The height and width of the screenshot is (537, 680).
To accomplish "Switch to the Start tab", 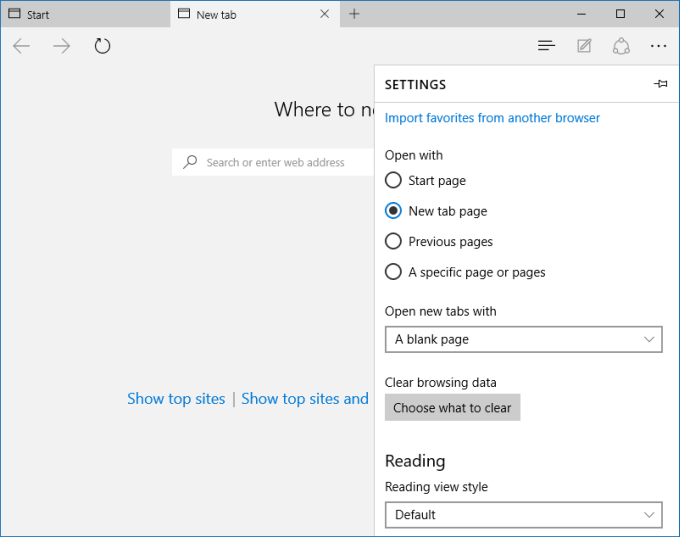I will point(85,14).
